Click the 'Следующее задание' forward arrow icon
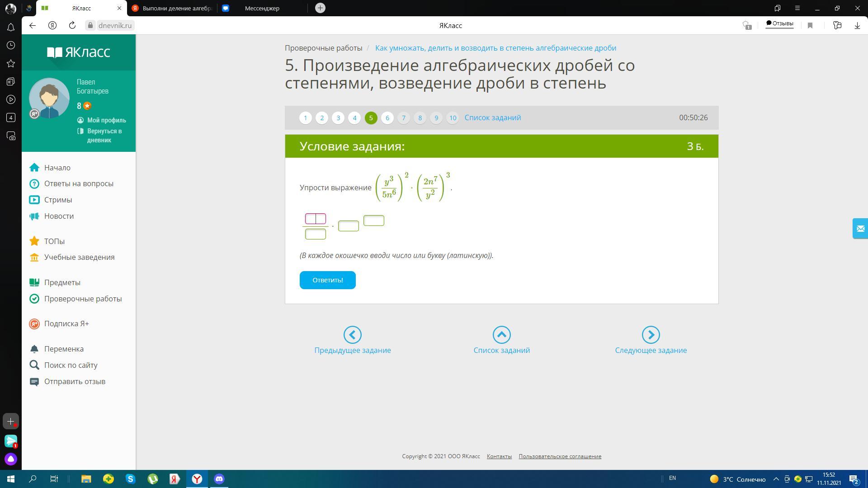The width and height of the screenshot is (868, 488). pyautogui.click(x=651, y=334)
